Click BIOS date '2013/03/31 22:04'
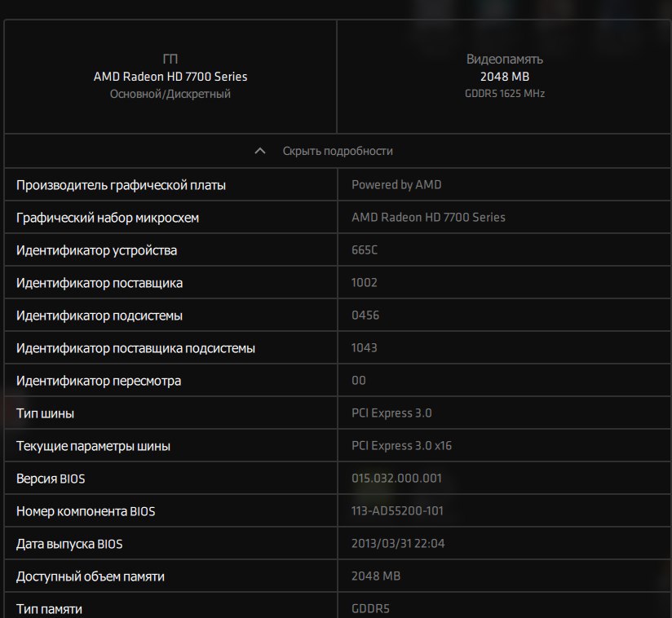Viewport: 672px width, 618px height. pyautogui.click(x=398, y=543)
